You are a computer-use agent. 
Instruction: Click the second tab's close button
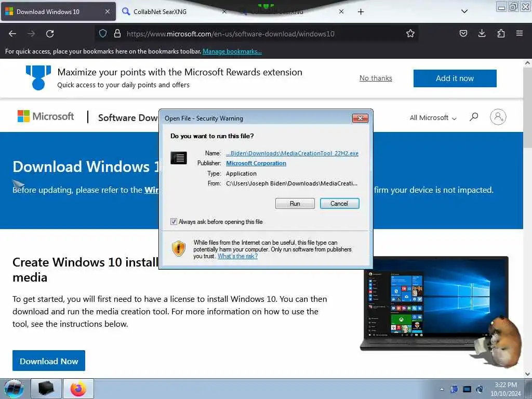(x=224, y=11)
